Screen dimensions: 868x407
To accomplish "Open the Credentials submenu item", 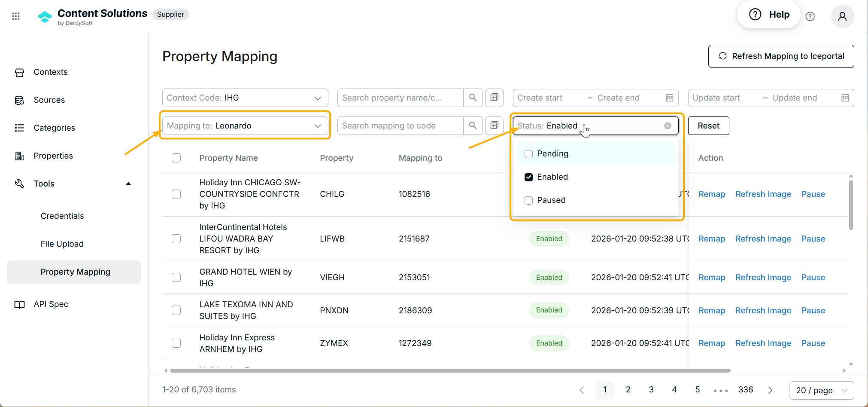I will pyautogui.click(x=62, y=216).
